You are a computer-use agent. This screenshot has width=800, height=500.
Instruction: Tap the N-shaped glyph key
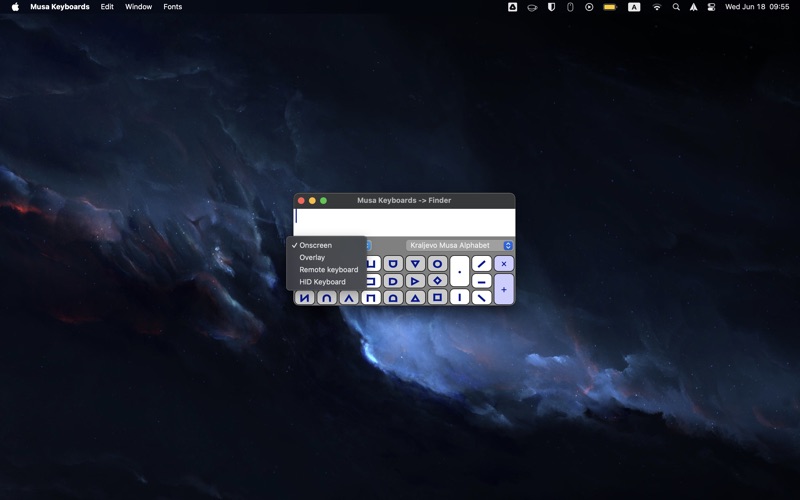[x=305, y=297]
